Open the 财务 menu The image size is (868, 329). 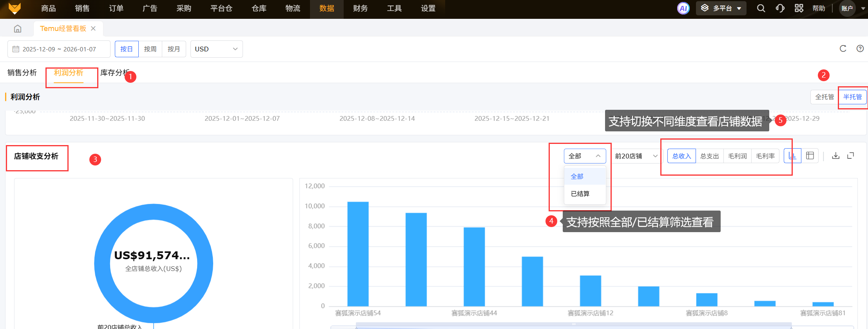360,9
